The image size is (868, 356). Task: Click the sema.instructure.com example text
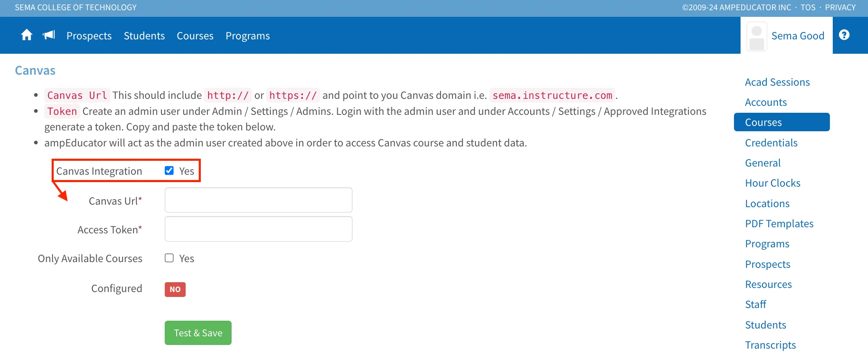pyautogui.click(x=552, y=95)
